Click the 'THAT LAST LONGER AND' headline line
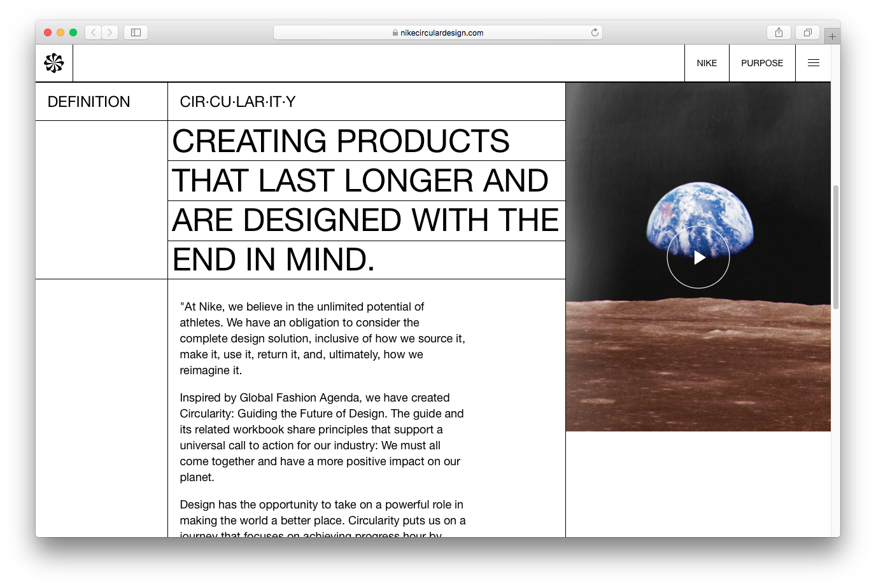 (x=360, y=181)
